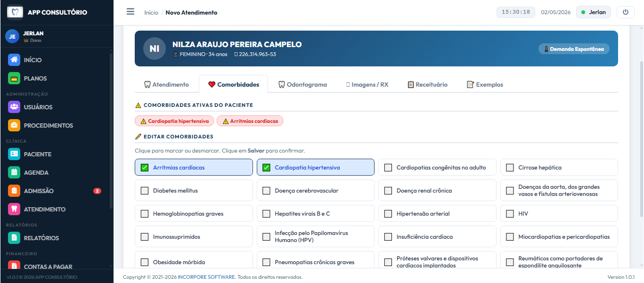Check Diabetes mellitus checkbox
Screen dimensions: 644x283
[x=145, y=190]
